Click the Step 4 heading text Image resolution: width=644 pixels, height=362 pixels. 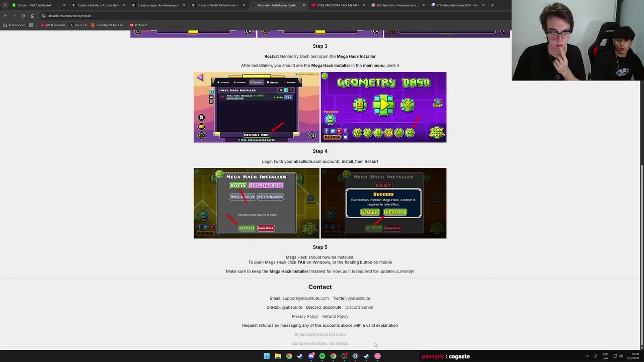coord(320,151)
